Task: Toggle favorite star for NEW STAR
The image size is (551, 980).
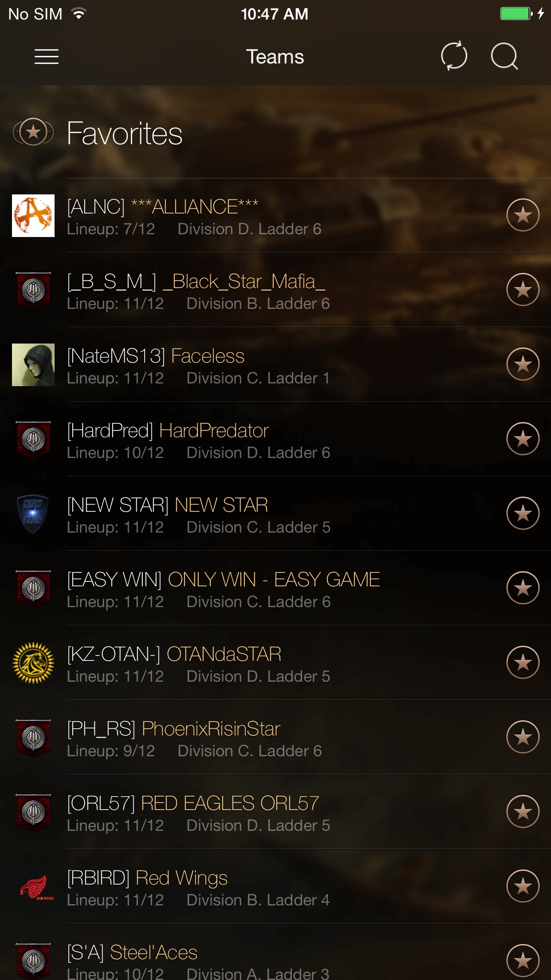Action: (523, 514)
